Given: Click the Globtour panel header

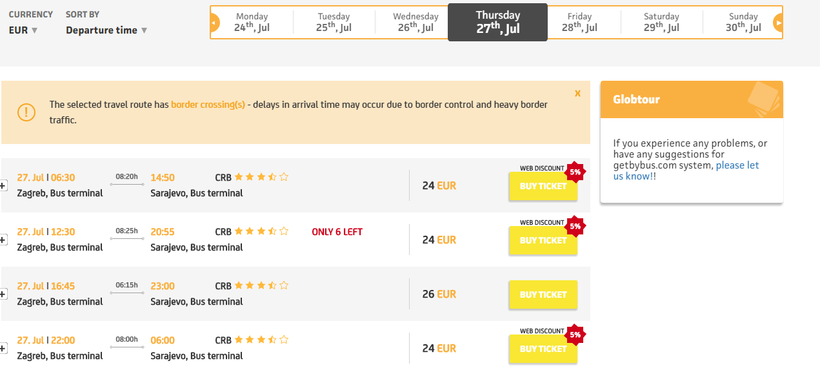Looking at the screenshot, I should 691,99.
